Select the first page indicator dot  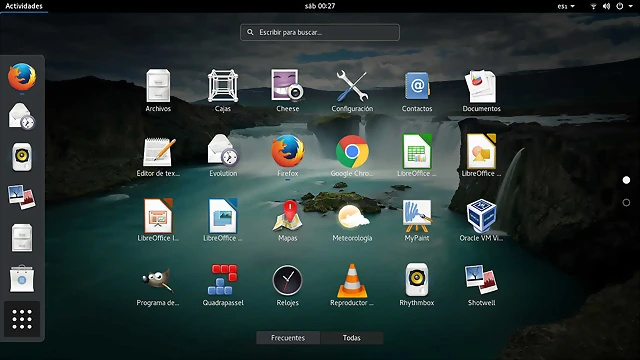(626, 180)
